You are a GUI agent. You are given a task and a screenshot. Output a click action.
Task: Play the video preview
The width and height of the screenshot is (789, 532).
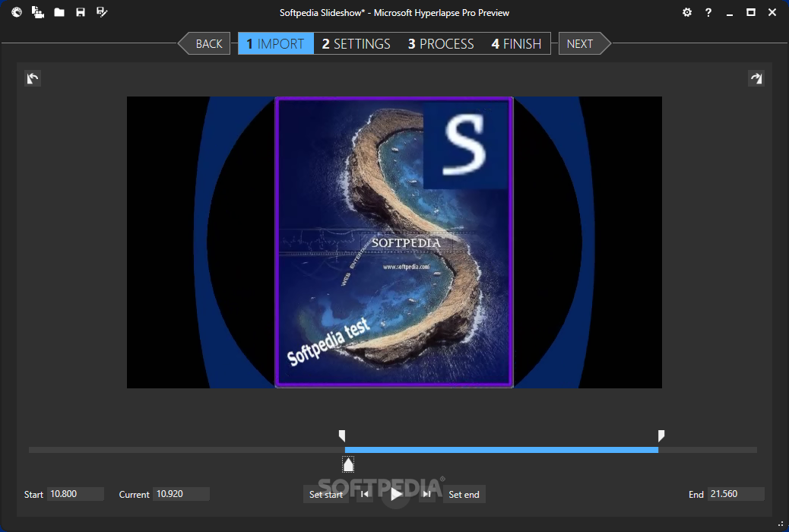pos(396,494)
